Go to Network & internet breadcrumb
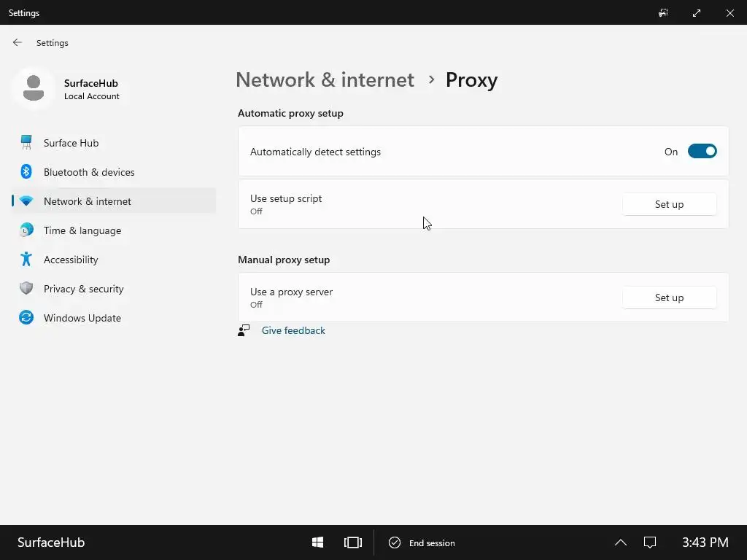 tap(325, 79)
